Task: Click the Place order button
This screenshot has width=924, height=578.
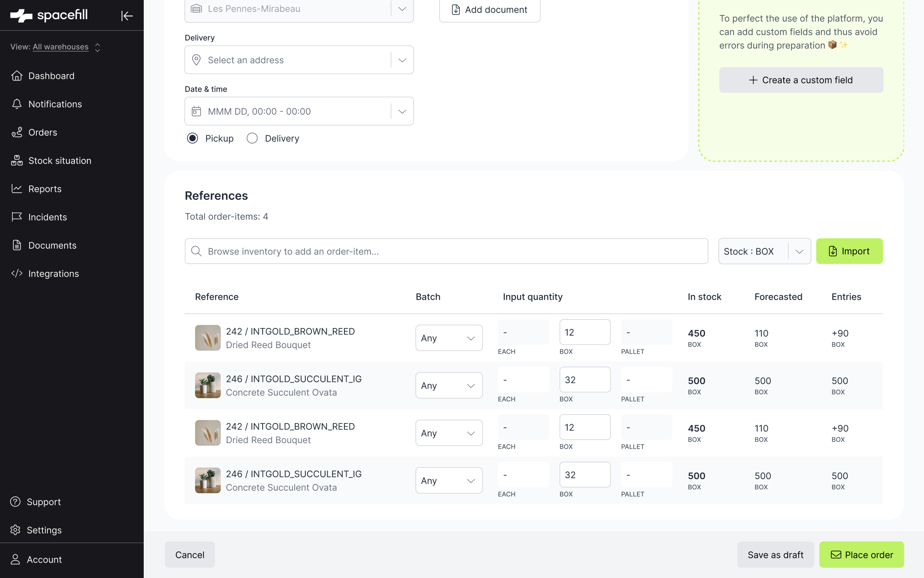Action: click(x=862, y=555)
